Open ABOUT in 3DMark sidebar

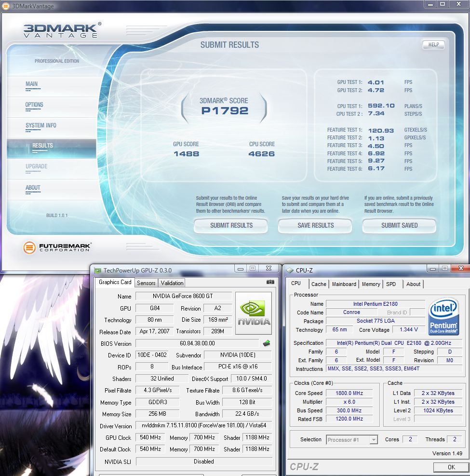33,187
